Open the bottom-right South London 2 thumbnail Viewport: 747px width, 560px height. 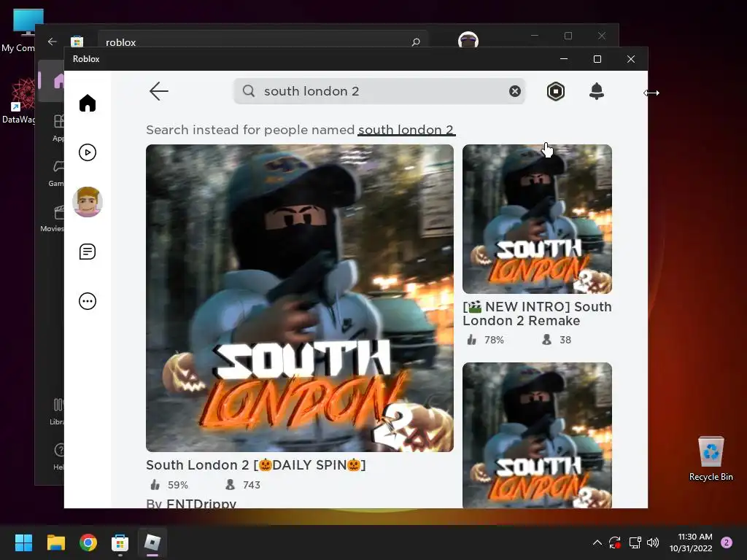tap(537, 435)
